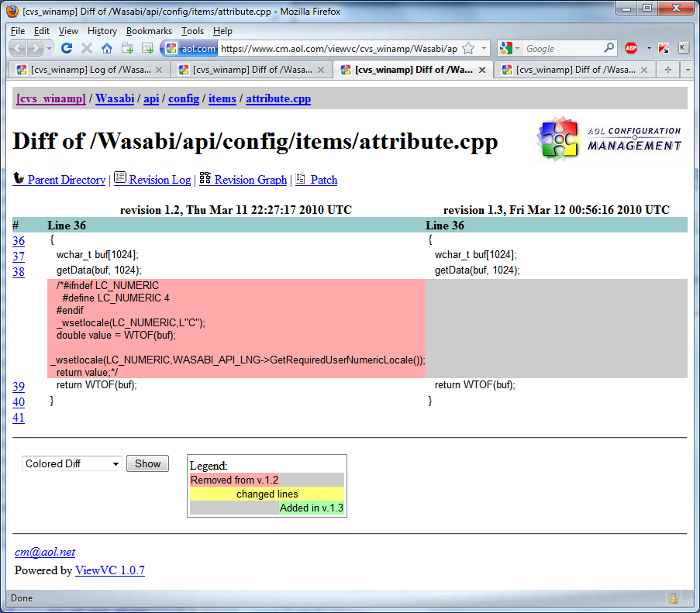Click the search magnifier icon
This screenshot has width=700, height=613.
[x=609, y=48]
